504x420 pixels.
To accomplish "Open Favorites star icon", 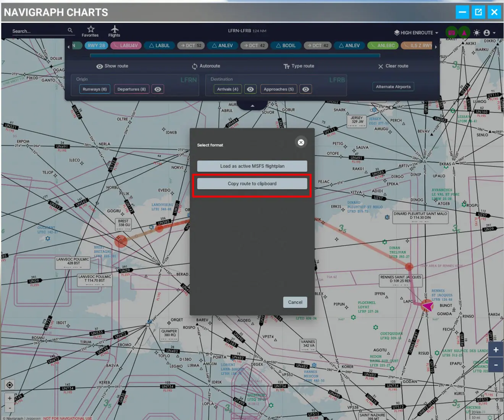I will click(90, 31).
